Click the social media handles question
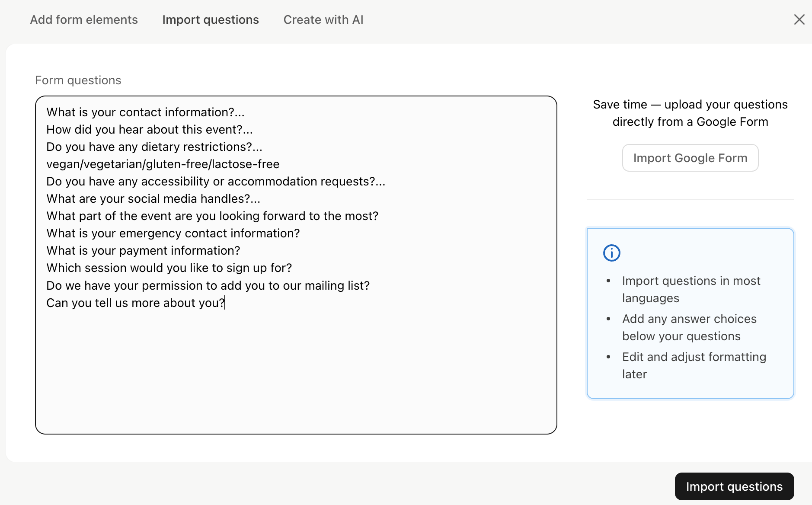812x505 pixels. pyautogui.click(x=153, y=199)
